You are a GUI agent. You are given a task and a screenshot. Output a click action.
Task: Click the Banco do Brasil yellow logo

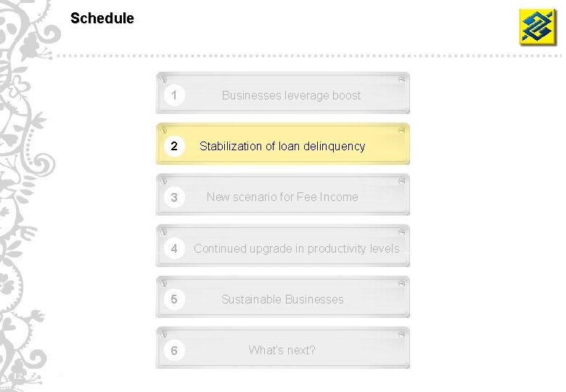[x=538, y=27]
